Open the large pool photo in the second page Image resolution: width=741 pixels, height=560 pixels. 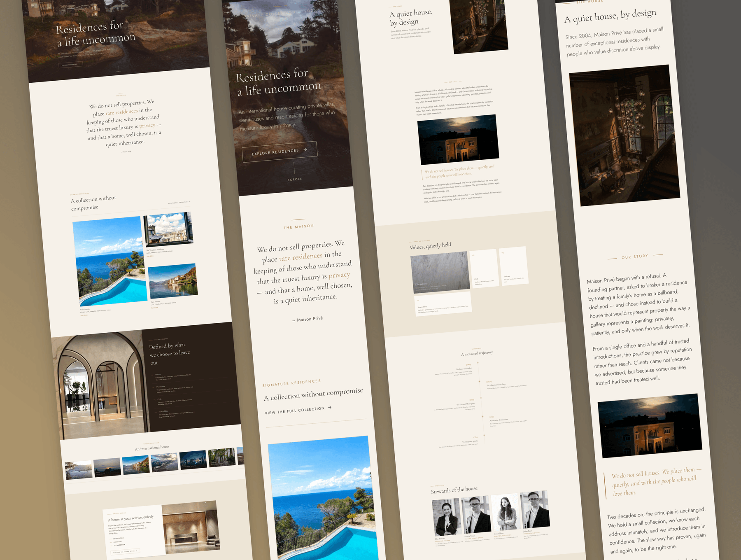click(323, 498)
